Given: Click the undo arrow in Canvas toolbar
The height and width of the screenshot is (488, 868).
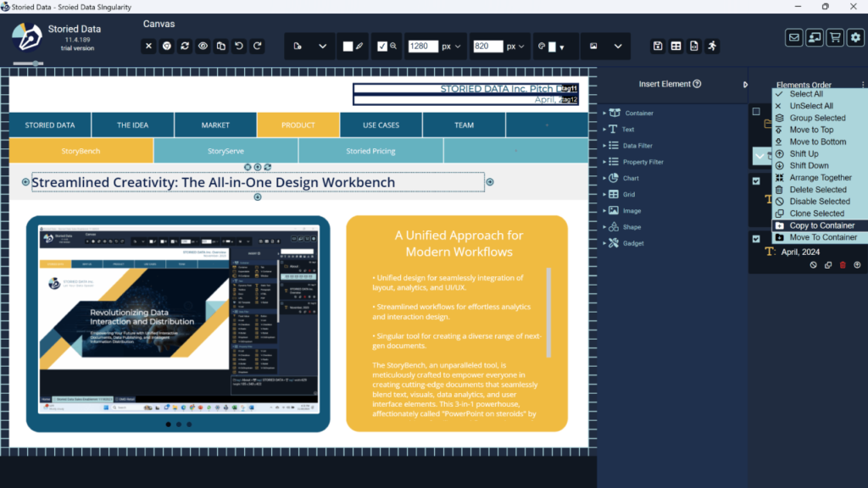Looking at the screenshot, I should point(239,46).
